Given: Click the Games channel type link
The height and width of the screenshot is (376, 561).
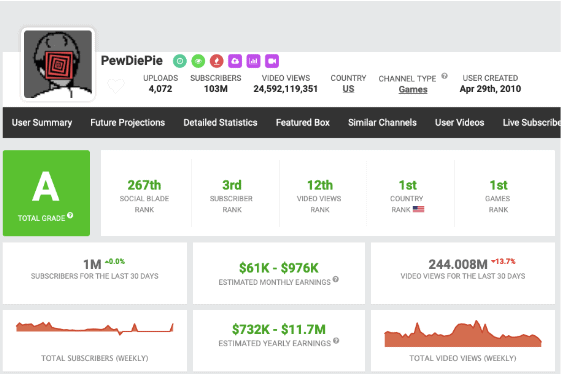Looking at the screenshot, I should [x=413, y=89].
